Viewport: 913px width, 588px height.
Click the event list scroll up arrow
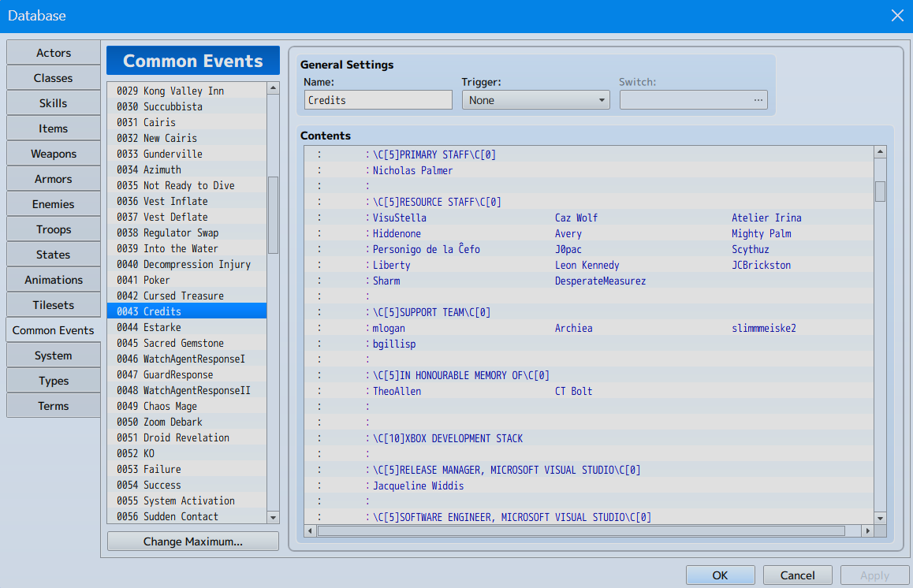click(273, 88)
